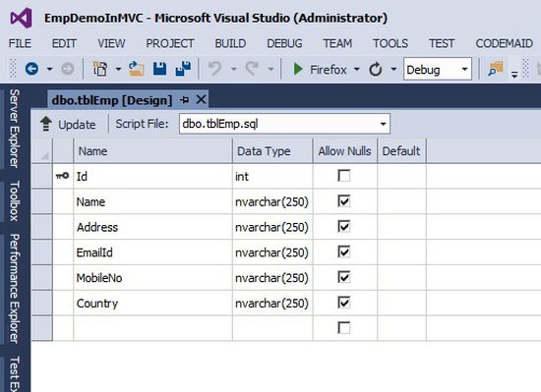Viewport: 541px width, 392px height.
Task: Click the Default column header
Action: tap(402, 151)
